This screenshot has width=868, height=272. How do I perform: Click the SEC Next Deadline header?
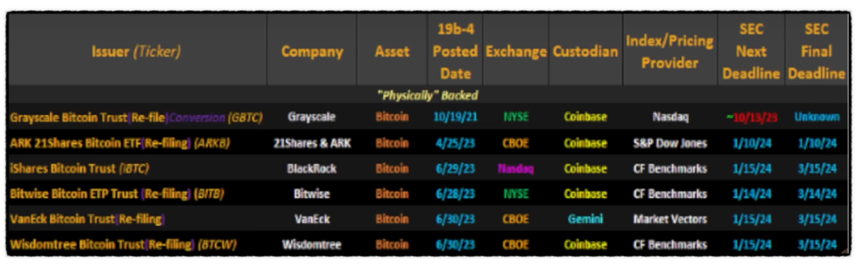751,51
